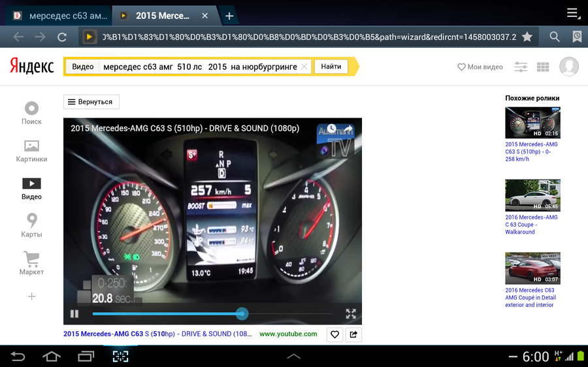This screenshot has width=588, height=367.
Task: Expand bottom panel up chevron
Action: click(x=293, y=356)
